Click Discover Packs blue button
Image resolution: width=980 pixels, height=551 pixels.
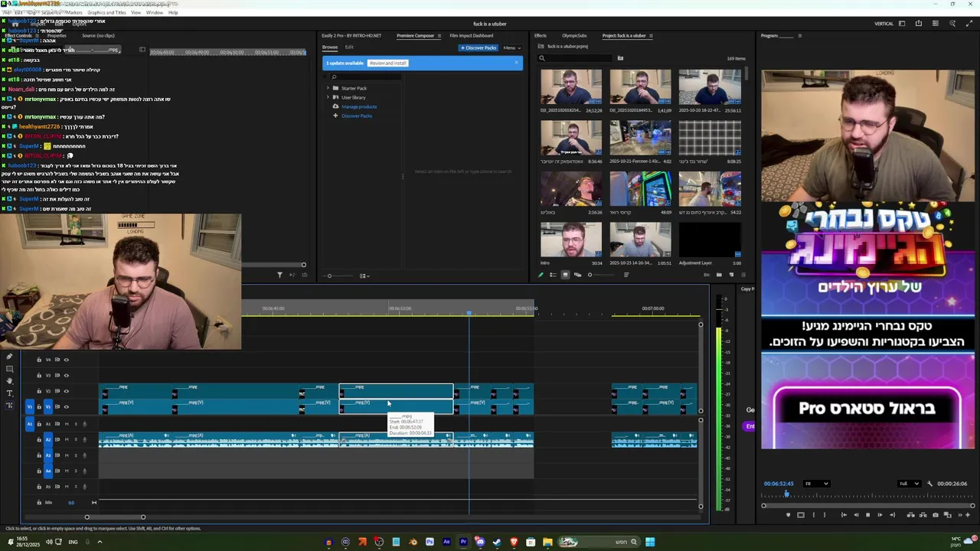pos(478,47)
